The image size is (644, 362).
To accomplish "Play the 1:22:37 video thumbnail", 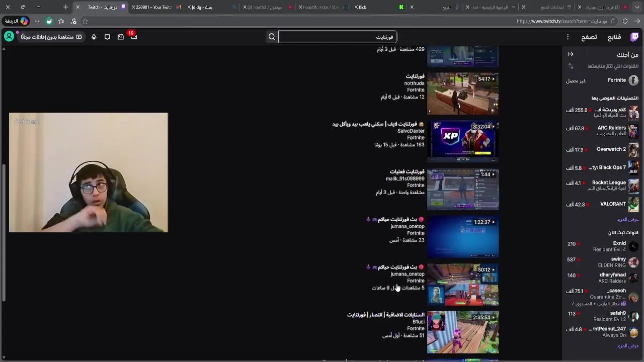I will coord(463,237).
